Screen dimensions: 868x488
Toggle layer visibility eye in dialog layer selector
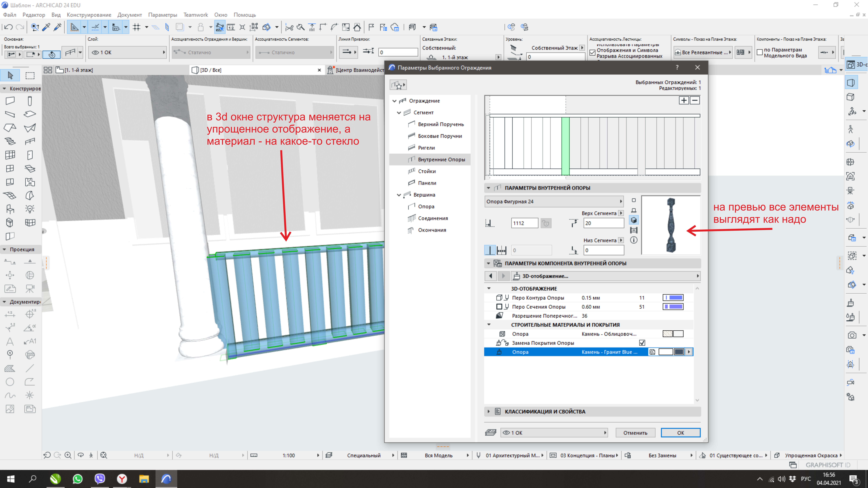[x=506, y=433]
